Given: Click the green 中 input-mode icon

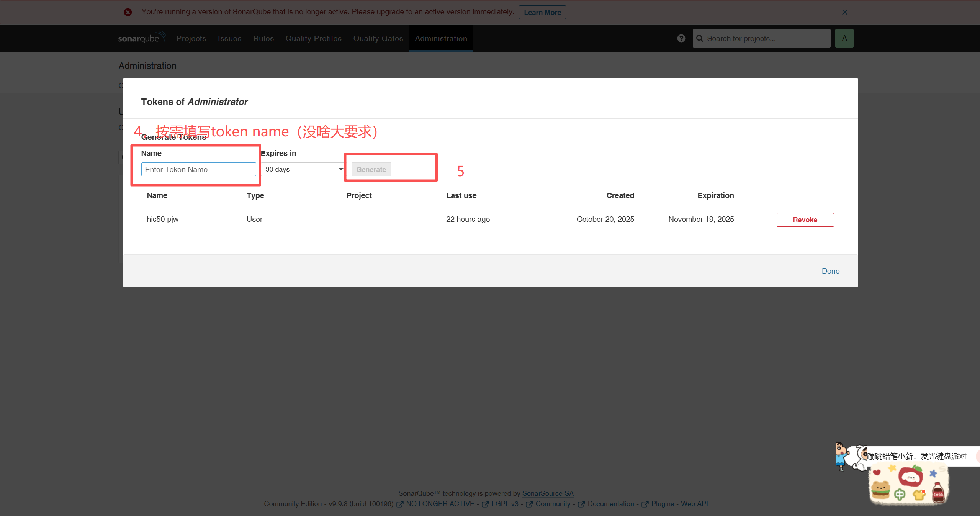Looking at the screenshot, I should 900,495.
